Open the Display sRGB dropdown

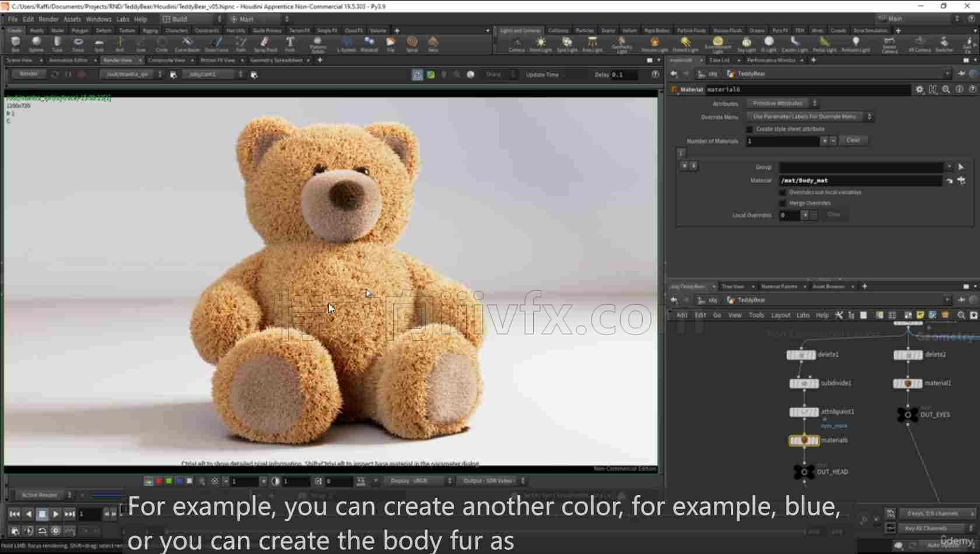419,481
